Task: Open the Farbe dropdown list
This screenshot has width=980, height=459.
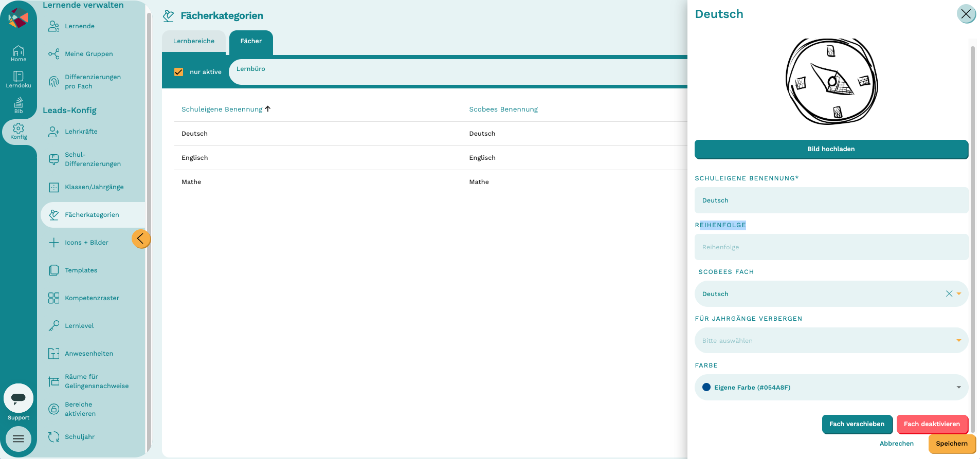Action: (x=831, y=387)
